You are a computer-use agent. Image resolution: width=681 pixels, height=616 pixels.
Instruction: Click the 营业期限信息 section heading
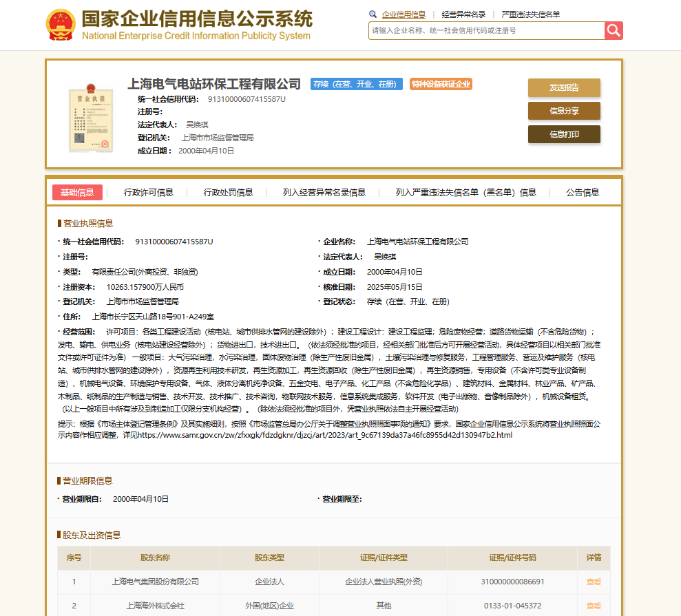(x=87, y=481)
